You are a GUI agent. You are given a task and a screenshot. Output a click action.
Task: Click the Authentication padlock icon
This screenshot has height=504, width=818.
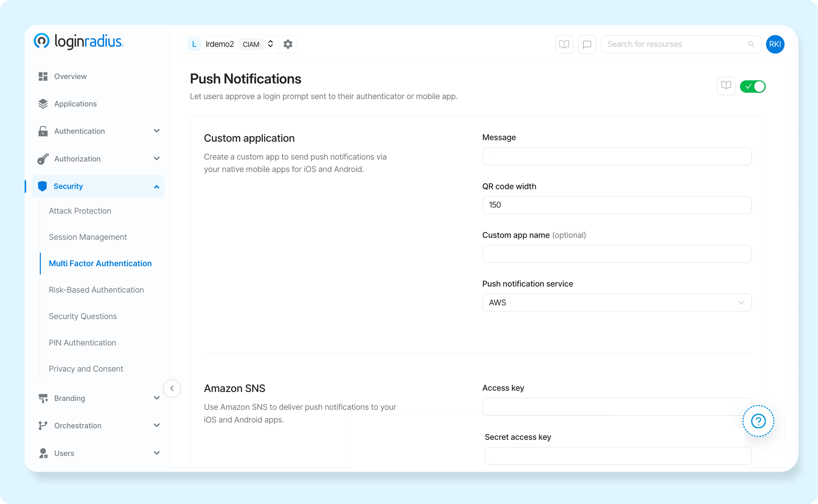tap(43, 131)
